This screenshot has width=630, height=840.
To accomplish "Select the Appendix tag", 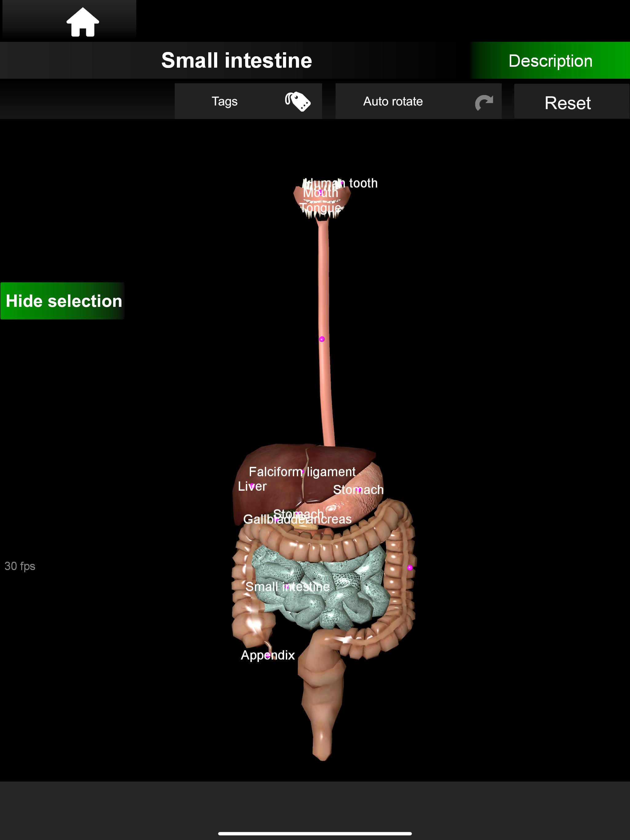I will click(x=268, y=655).
